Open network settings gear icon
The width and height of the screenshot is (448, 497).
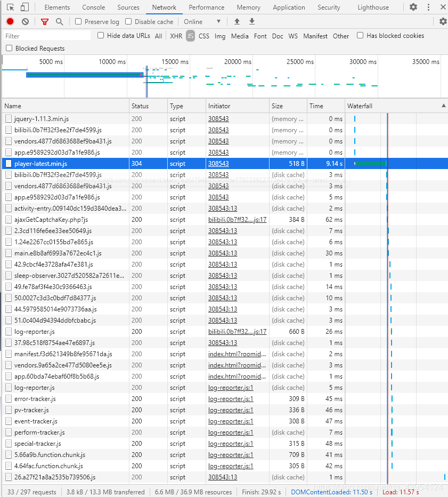(443, 21)
